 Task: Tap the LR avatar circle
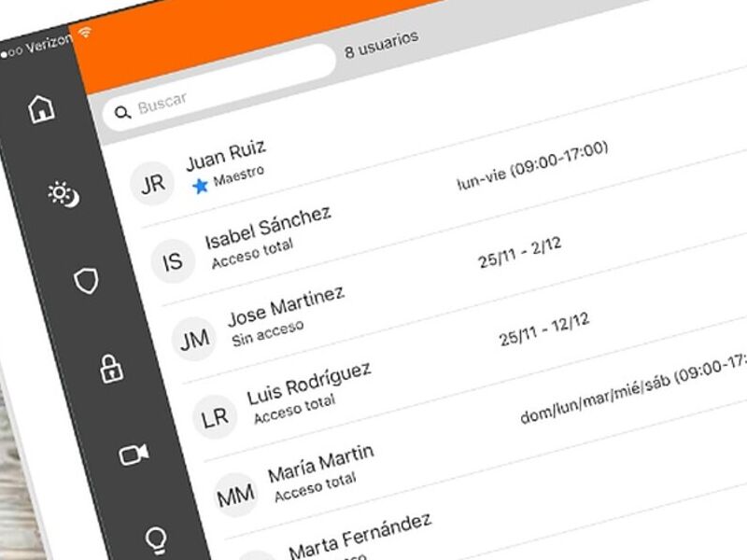pos(215,417)
